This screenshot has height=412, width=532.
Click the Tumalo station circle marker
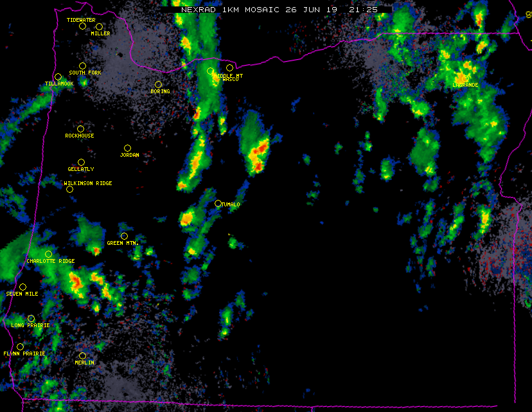click(x=218, y=204)
